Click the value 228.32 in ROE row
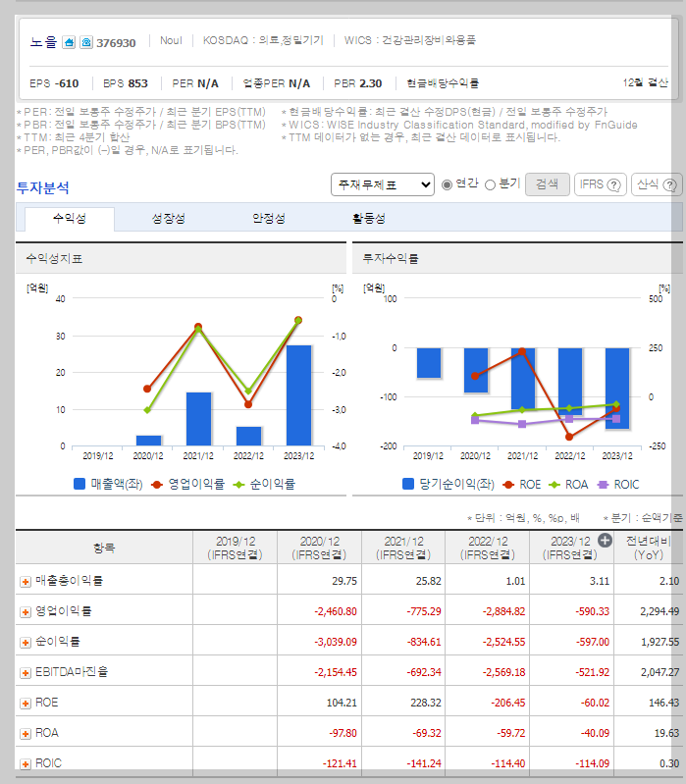This screenshot has width=686, height=784. tap(426, 703)
